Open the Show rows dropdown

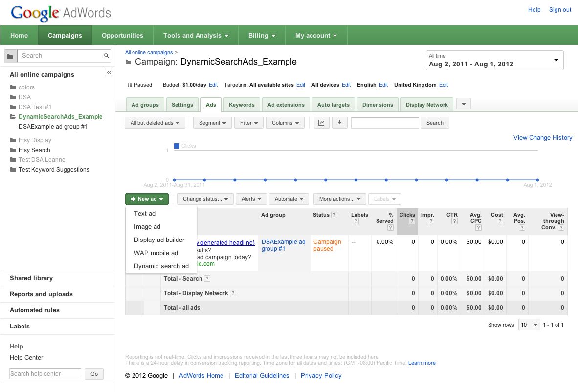(529, 325)
